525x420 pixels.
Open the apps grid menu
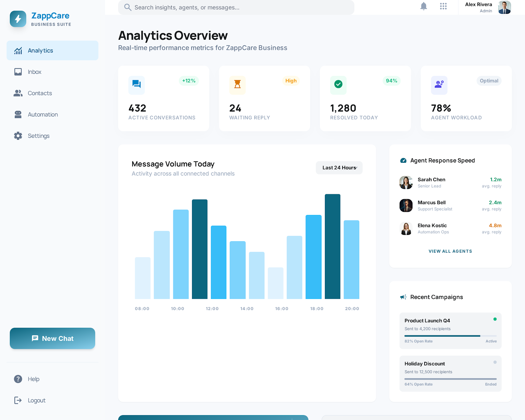pos(443,6)
